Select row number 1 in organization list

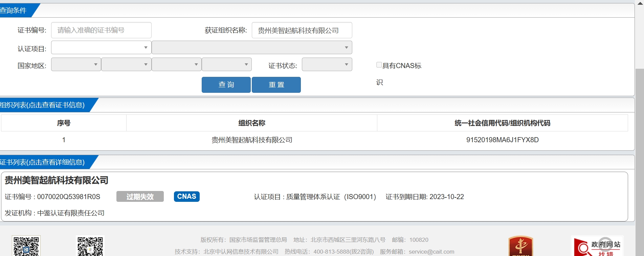(64, 140)
